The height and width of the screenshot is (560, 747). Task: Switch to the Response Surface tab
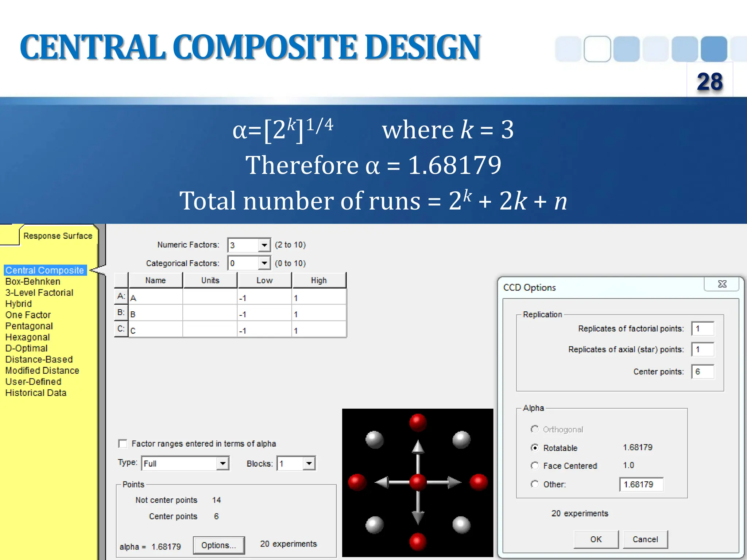coord(58,236)
